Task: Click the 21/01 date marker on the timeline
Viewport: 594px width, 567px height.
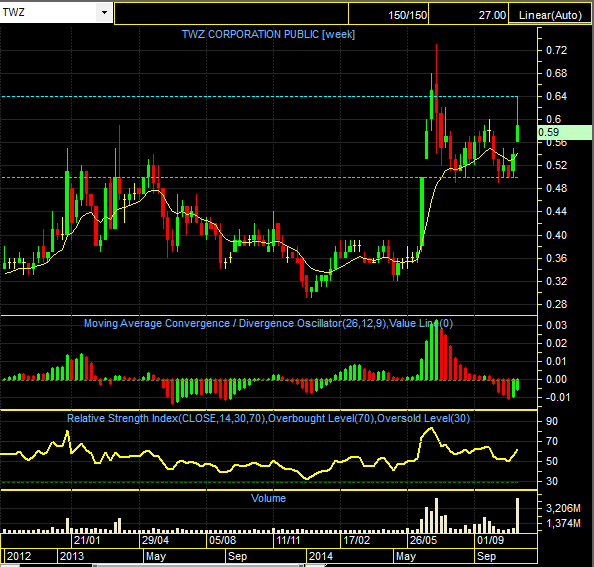Action: click(87, 540)
